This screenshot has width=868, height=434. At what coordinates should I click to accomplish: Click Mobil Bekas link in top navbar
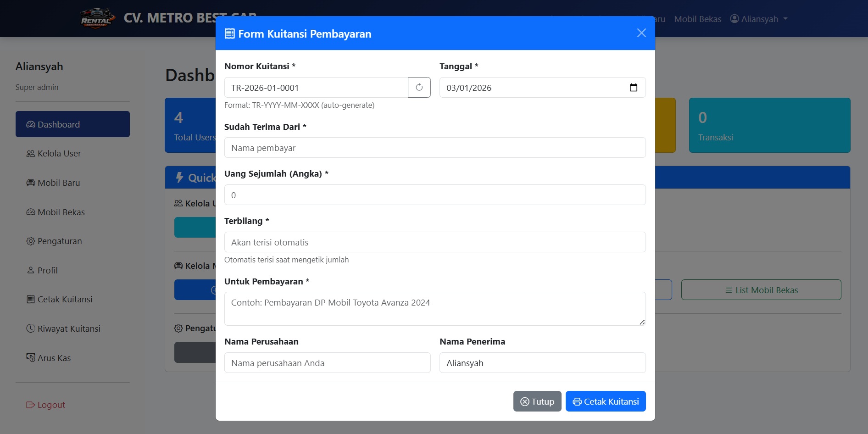[x=697, y=19]
